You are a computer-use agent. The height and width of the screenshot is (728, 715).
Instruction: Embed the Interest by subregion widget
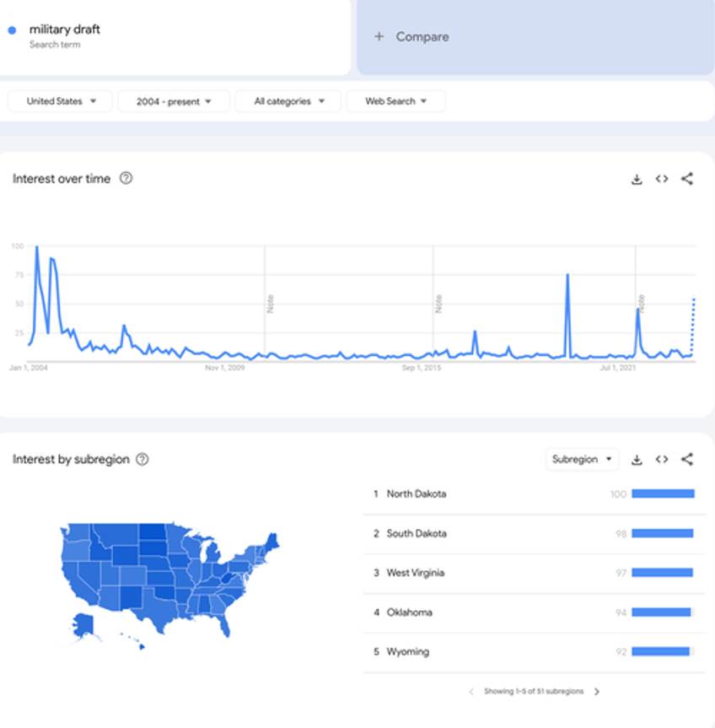pyautogui.click(x=662, y=459)
